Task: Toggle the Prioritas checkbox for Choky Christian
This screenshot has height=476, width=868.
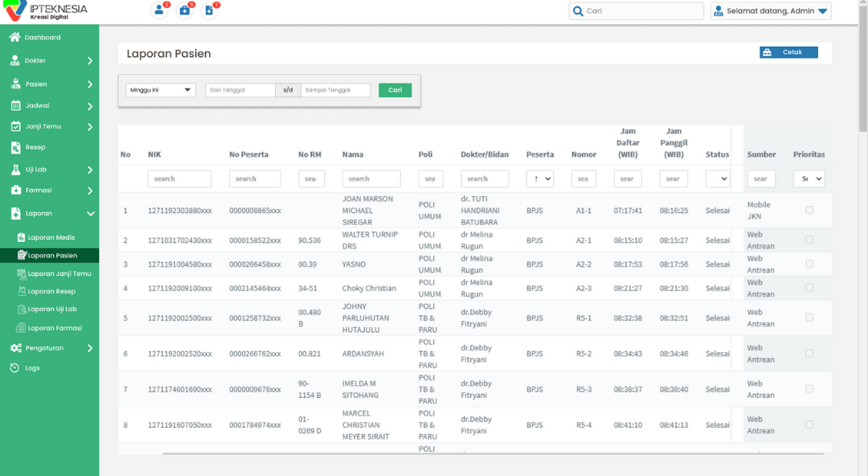Action: click(x=809, y=288)
